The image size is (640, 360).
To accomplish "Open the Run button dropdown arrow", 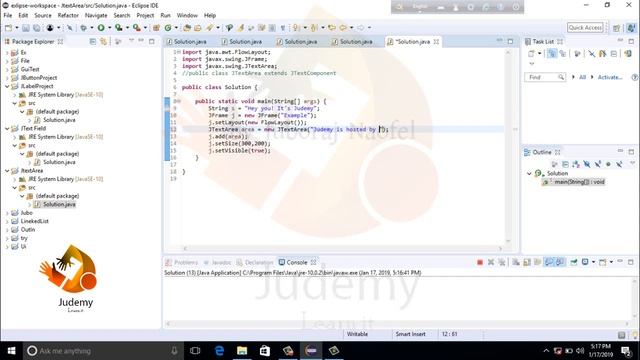I will pos(109,28).
